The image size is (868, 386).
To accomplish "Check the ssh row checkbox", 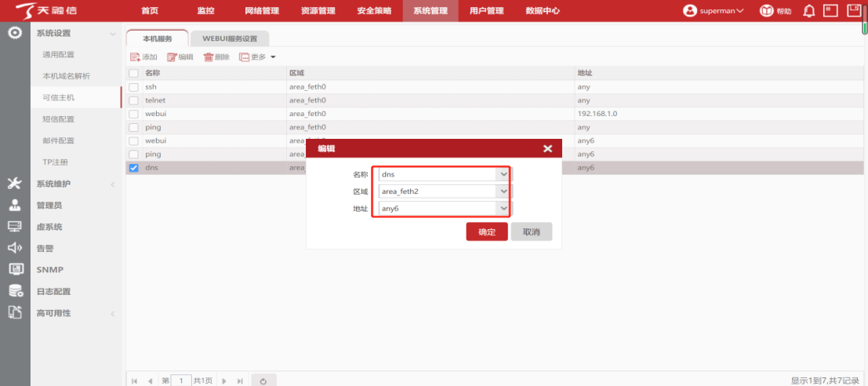I will click(x=133, y=87).
